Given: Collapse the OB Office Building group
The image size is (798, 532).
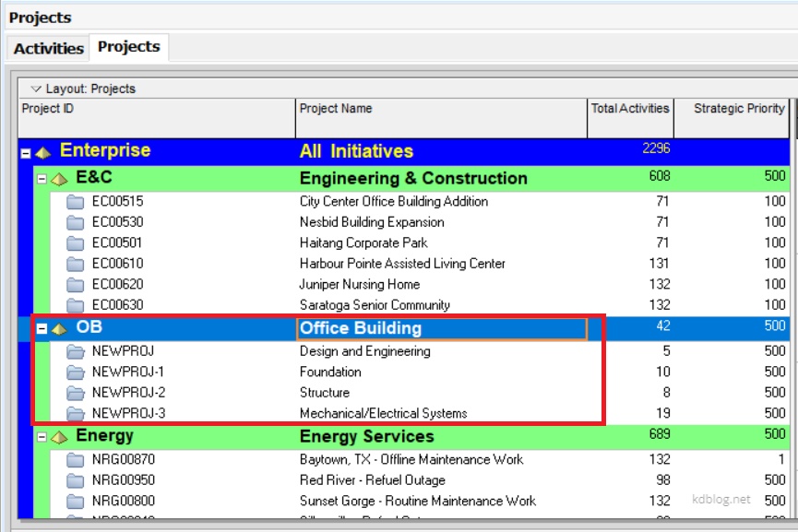Looking at the screenshot, I should [42, 328].
